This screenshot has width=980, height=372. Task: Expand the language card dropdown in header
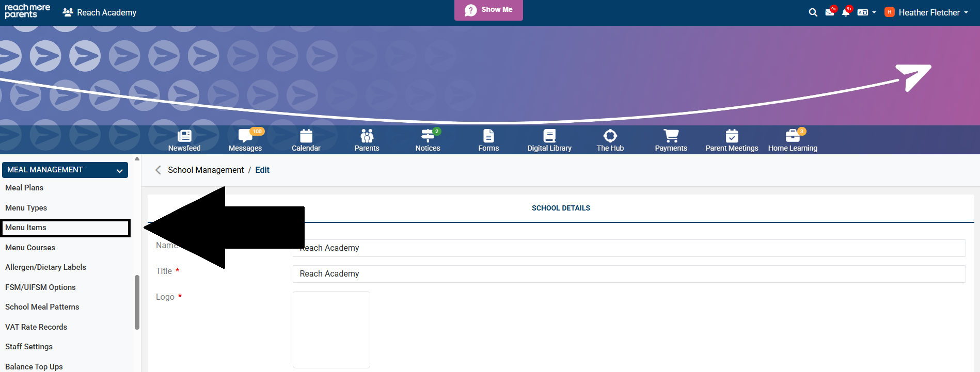866,12
